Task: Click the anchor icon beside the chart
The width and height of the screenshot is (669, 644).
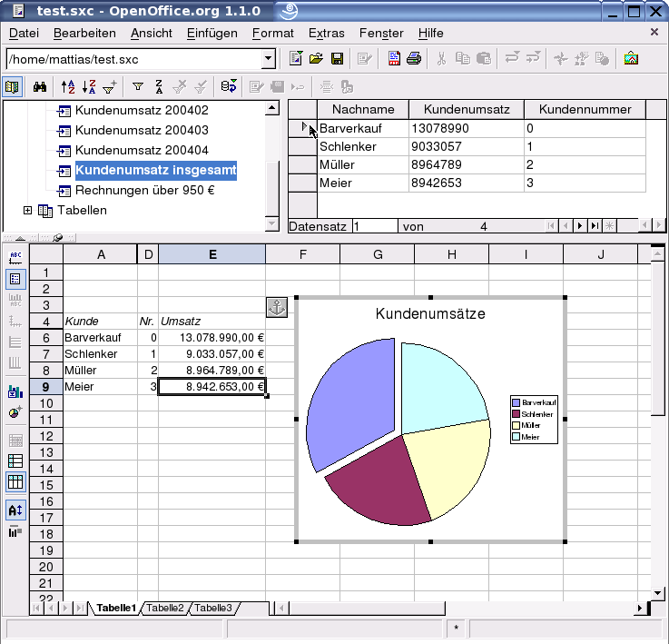Action: [277, 308]
